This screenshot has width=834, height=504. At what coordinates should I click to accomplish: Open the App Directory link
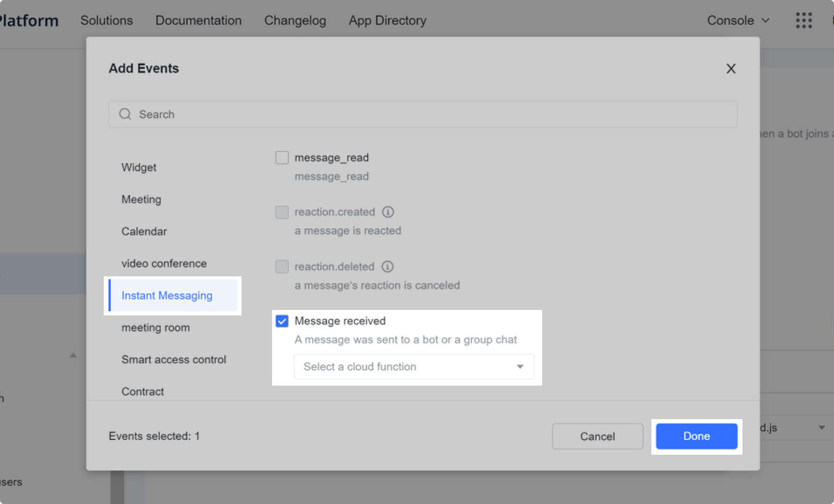[387, 20]
